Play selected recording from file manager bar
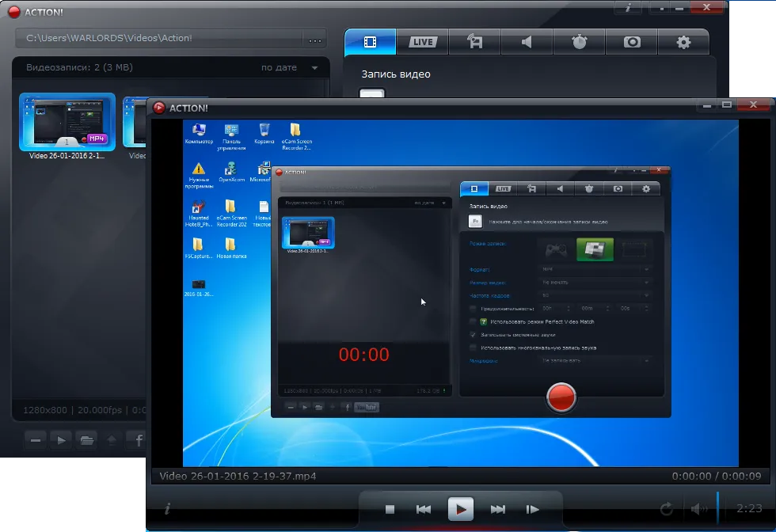This screenshot has width=776, height=532. (60, 439)
